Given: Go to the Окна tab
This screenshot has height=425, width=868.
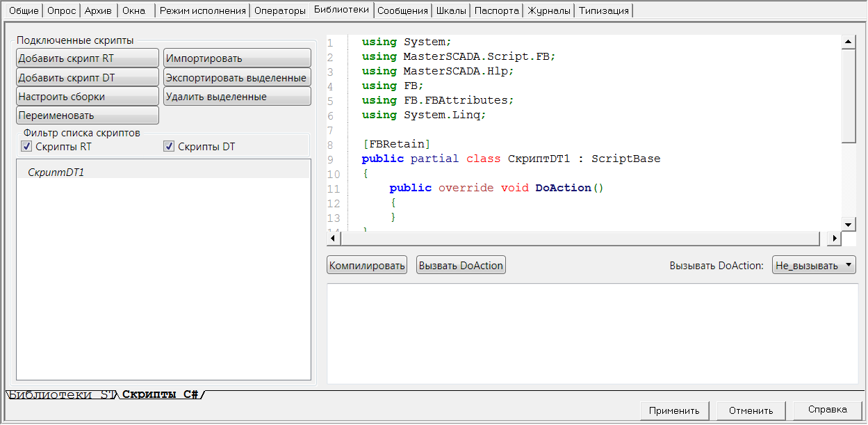Looking at the screenshot, I should (134, 10).
